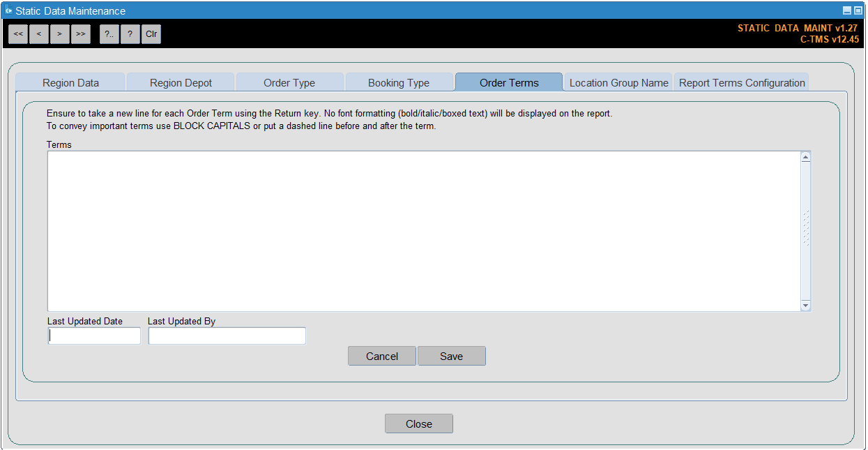The width and height of the screenshot is (868, 450).
Task: Click inside the Terms text area
Action: [424, 231]
